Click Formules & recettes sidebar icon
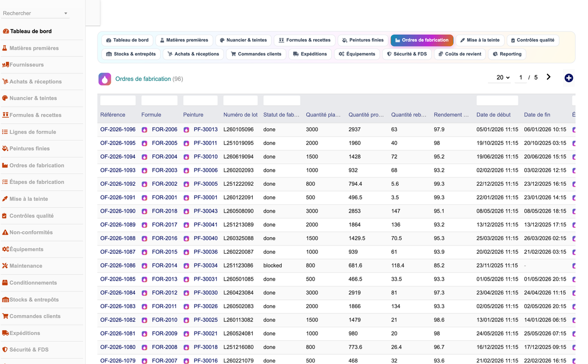The width and height of the screenshot is (588, 364). [5, 115]
